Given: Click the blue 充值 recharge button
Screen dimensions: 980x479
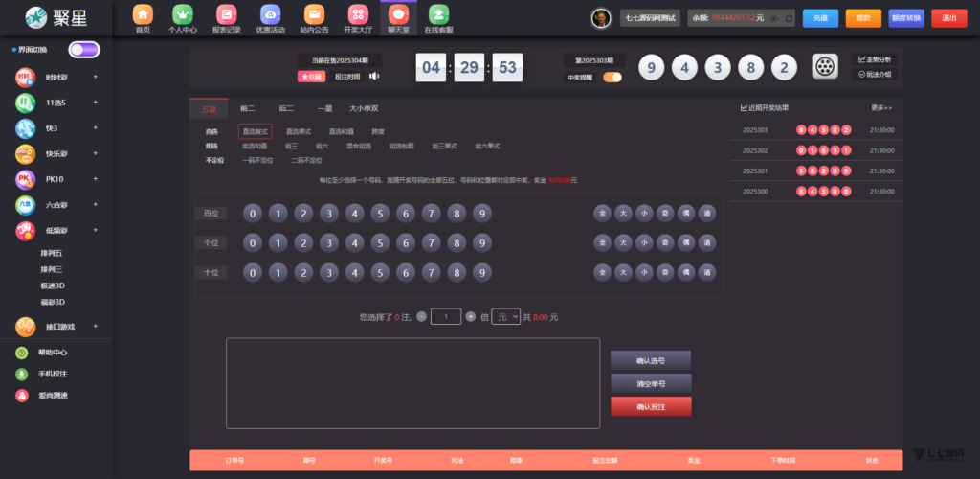Looking at the screenshot, I should [x=821, y=18].
